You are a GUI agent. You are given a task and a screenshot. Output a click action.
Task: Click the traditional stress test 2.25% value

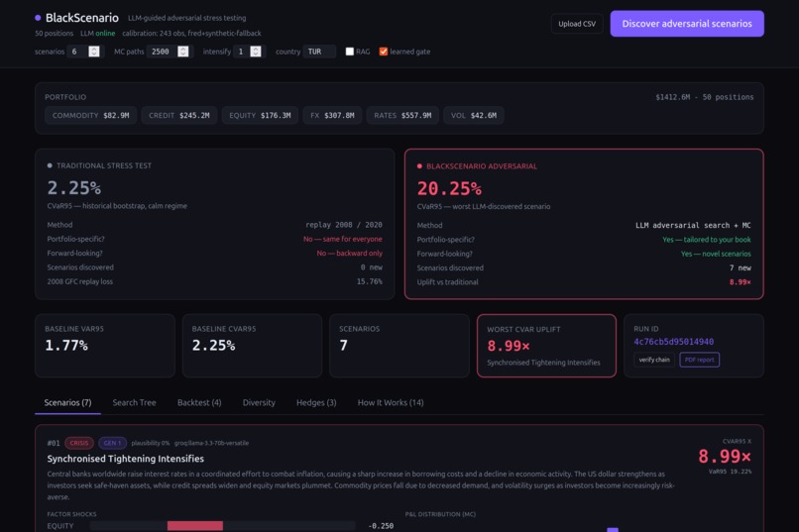click(74, 188)
